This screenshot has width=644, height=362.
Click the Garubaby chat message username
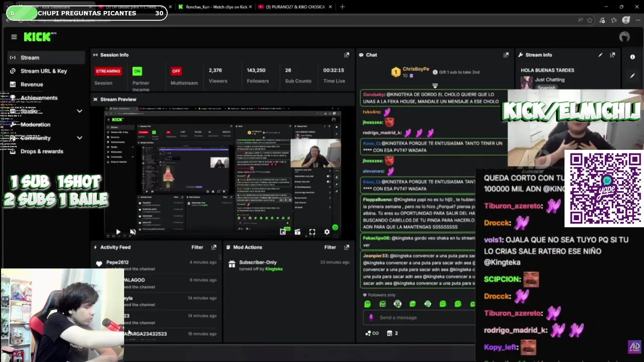(x=373, y=95)
